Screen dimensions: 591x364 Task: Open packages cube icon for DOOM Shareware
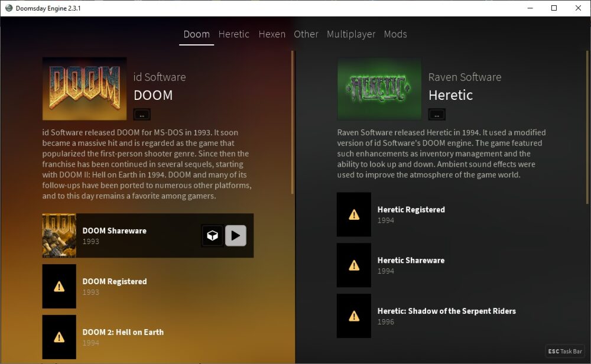pos(212,236)
